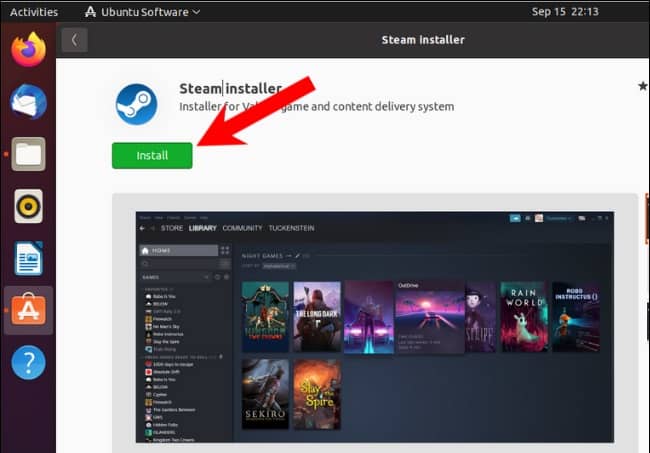Screen dimensions: 650x453
Task: Click the Steam installer header bar title
Action: [423, 40]
